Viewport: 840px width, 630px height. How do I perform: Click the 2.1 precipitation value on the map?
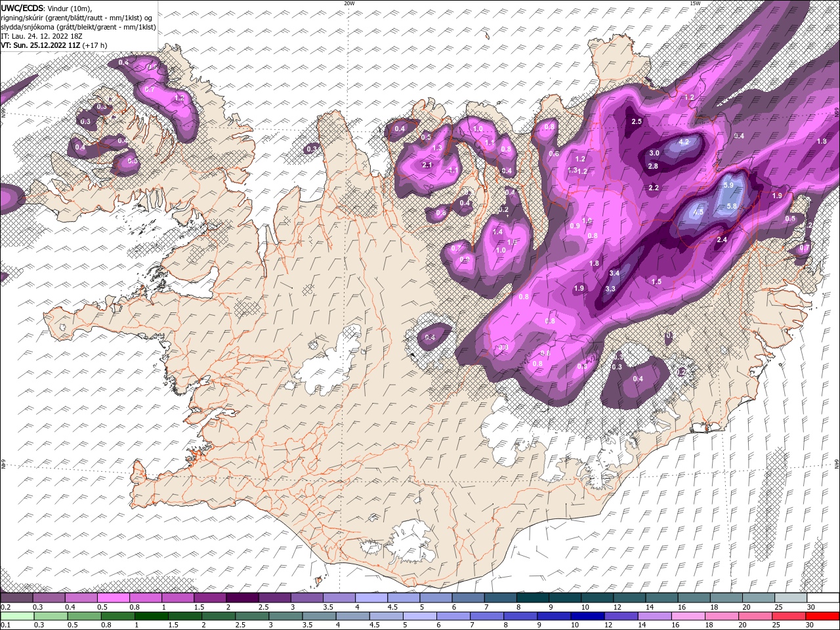(x=427, y=165)
